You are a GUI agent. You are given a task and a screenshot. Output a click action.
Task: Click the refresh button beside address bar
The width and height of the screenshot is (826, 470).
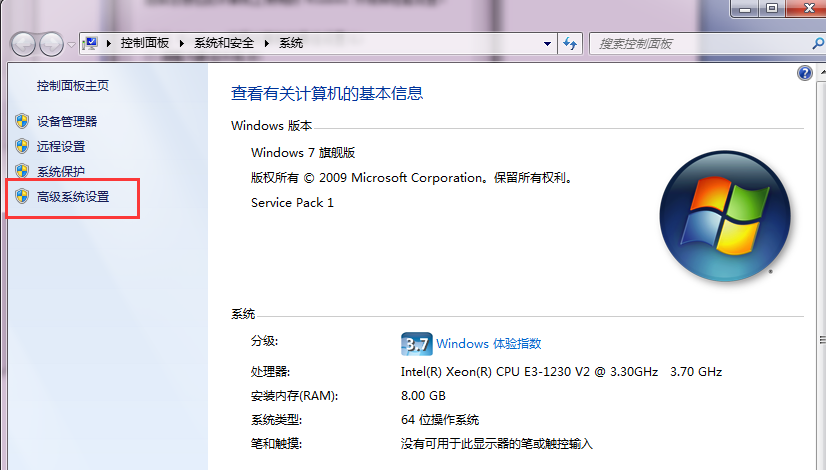click(x=569, y=43)
